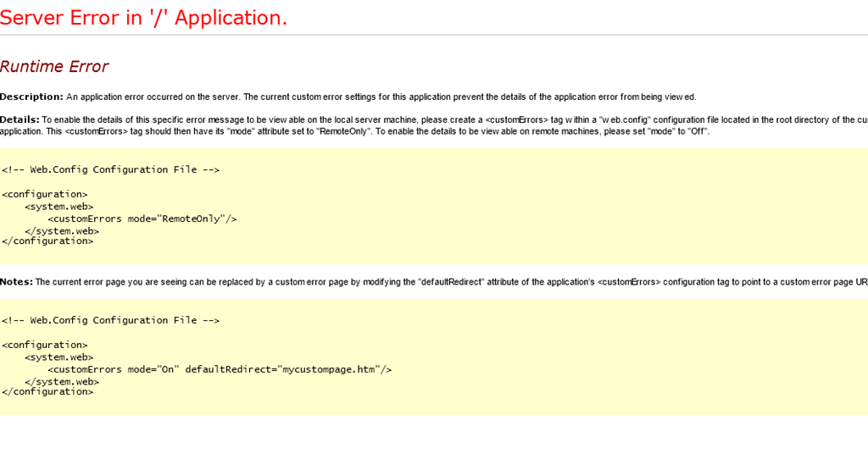868x470 pixels.
Task: Click the horizontal rule below the page heading
Action: click(x=434, y=35)
